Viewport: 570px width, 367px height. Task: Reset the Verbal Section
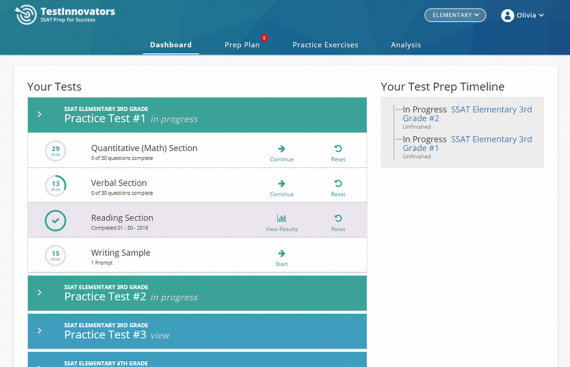(x=338, y=184)
